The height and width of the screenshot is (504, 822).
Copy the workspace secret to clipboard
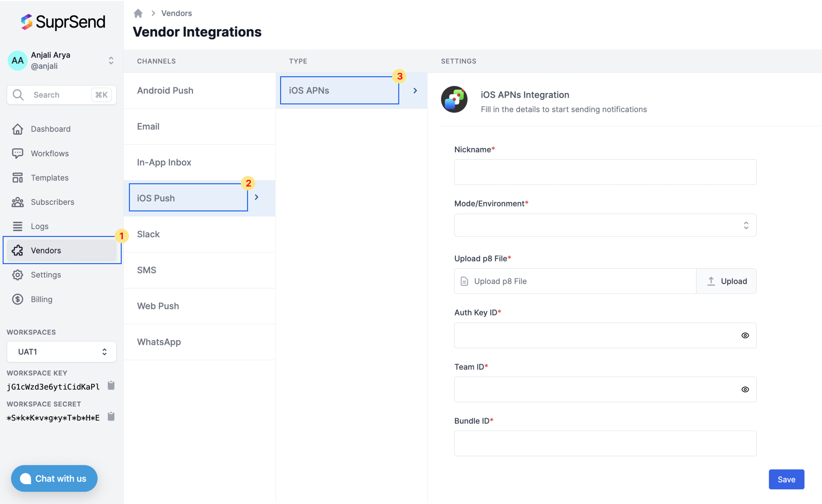(111, 417)
